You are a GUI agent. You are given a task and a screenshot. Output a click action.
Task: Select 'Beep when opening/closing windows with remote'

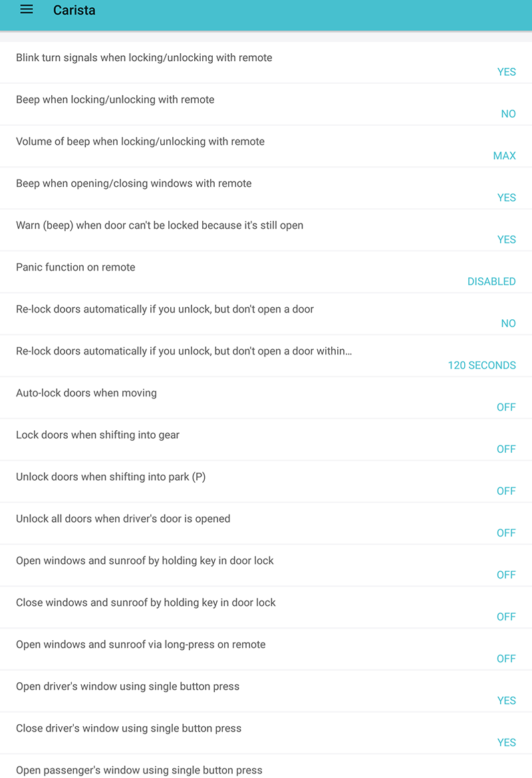pos(266,189)
